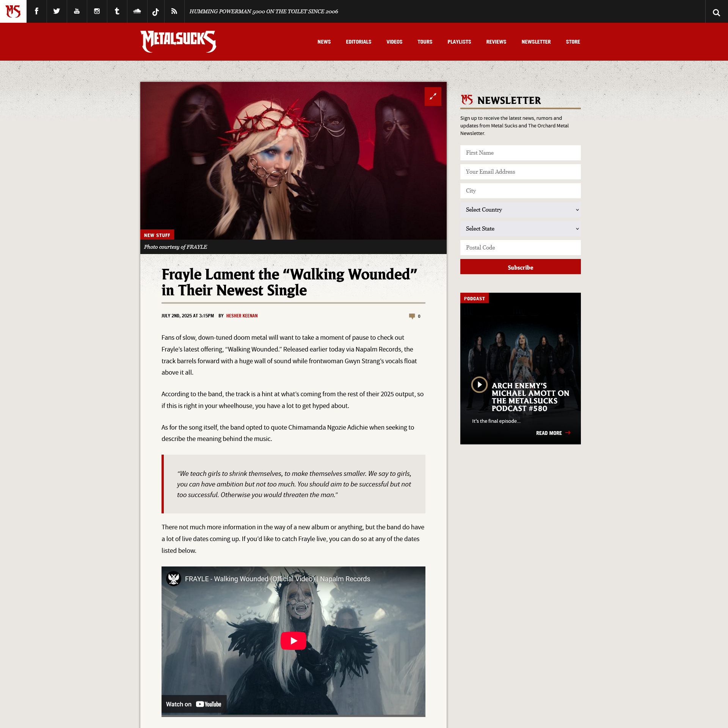Focus the Postal Code field

tap(520, 248)
